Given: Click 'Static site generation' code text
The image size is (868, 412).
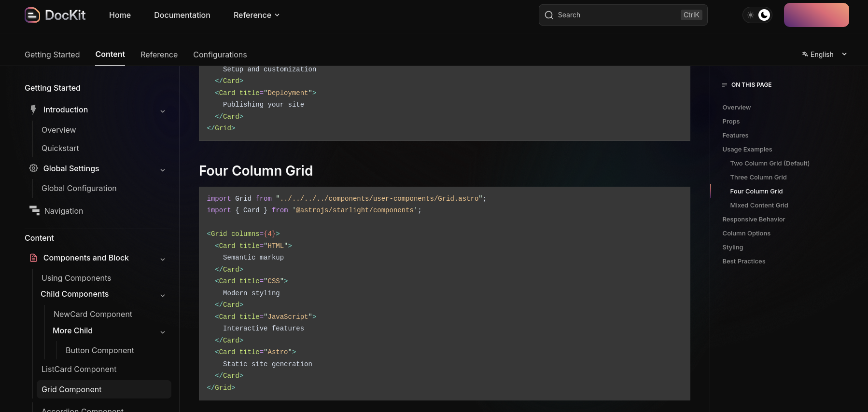Looking at the screenshot, I should [x=267, y=364].
